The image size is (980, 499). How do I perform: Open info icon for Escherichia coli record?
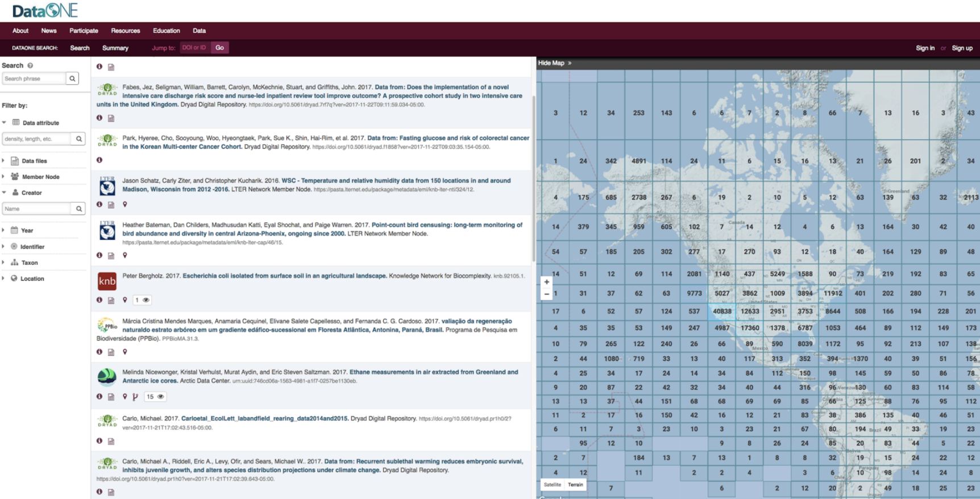click(99, 300)
